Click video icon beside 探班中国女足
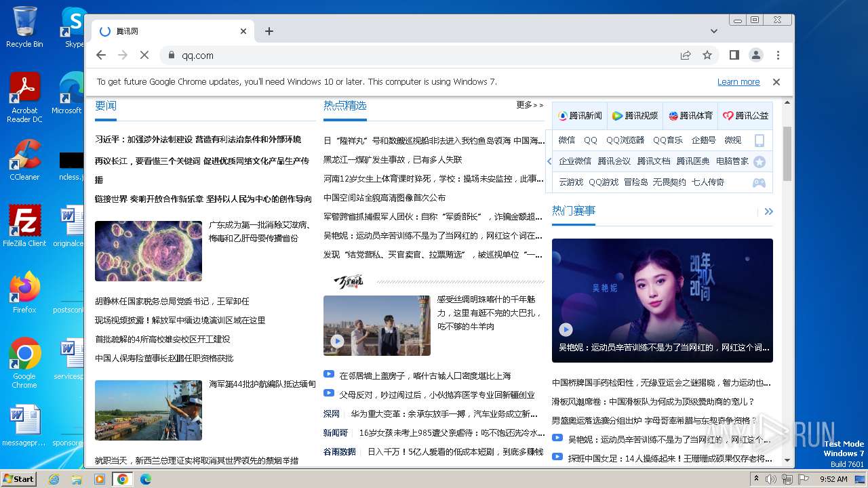 click(x=557, y=457)
